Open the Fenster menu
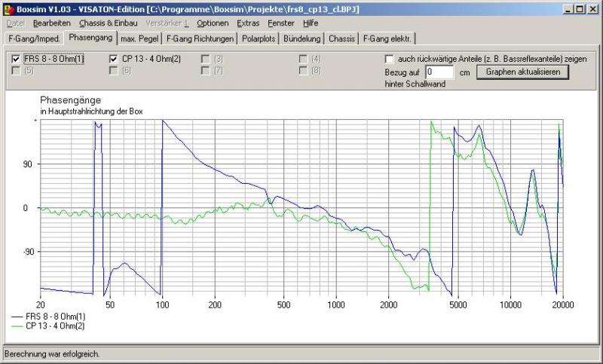The image size is (603, 364). pos(281,23)
